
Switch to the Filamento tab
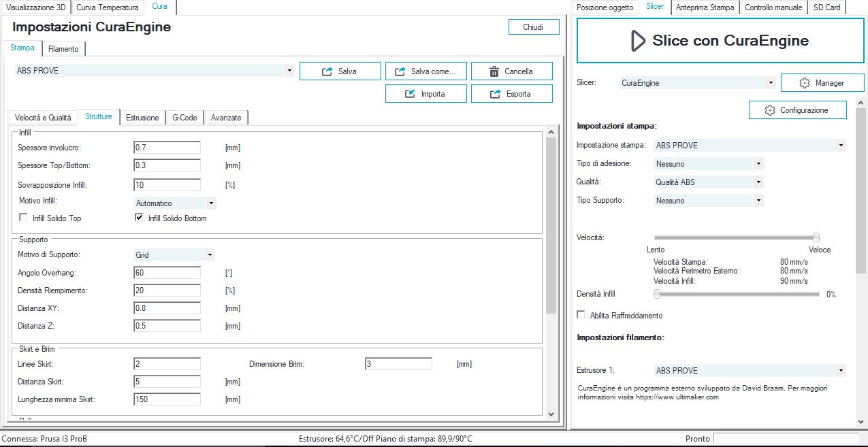[x=63, y=49]
